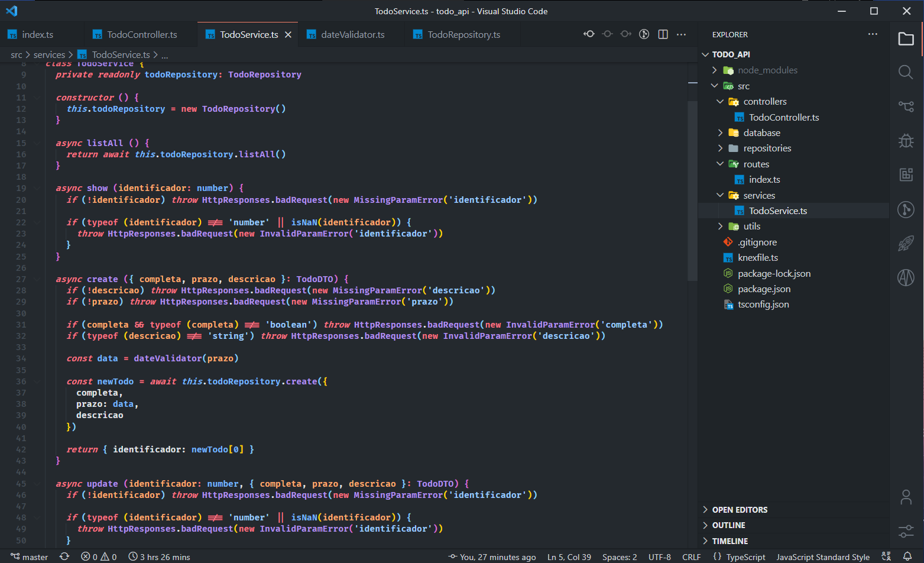
Task: Expand the utils folder
Action: coord(794,227)
